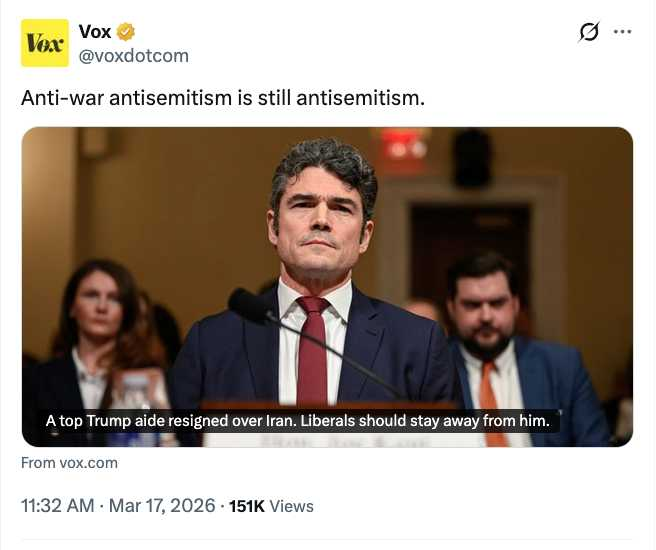The image size is (656, 550).
Task: Open the article headline caption on the card
Action: coord(298,421)
